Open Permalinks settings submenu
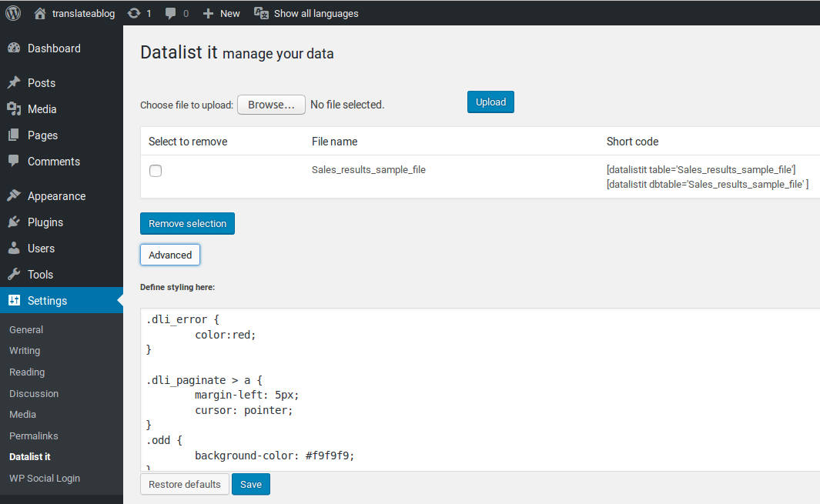This screenshot has width=820, height=504. click(33, 436)
